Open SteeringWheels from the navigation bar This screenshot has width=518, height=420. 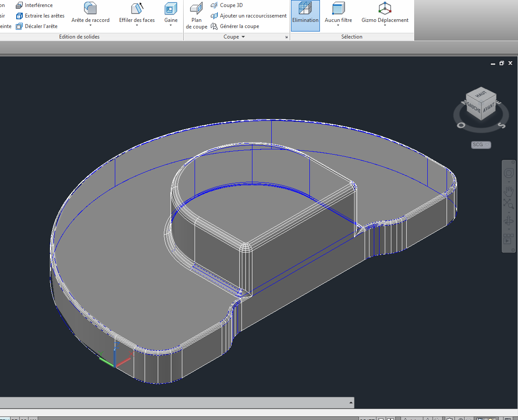pyautogui.click(x=508, y=173)
